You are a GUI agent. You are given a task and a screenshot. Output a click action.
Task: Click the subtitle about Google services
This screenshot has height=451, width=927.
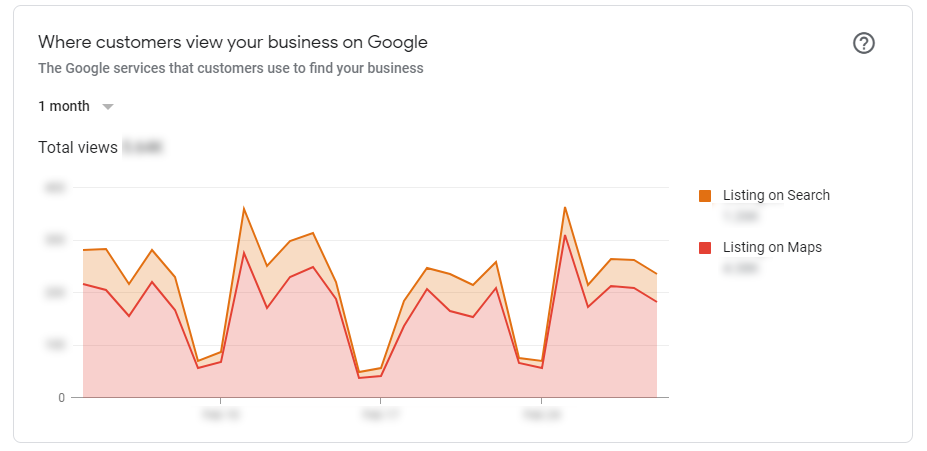click(230, 69)
